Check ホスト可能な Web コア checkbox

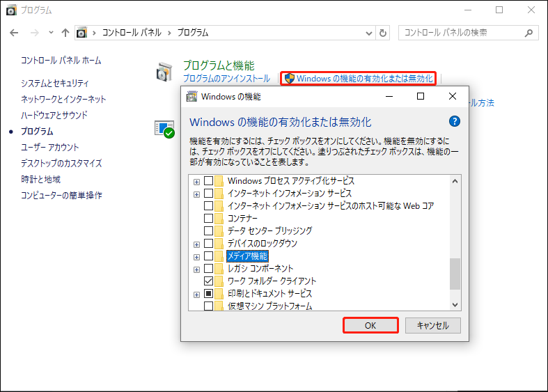click(x=209, y=206)
